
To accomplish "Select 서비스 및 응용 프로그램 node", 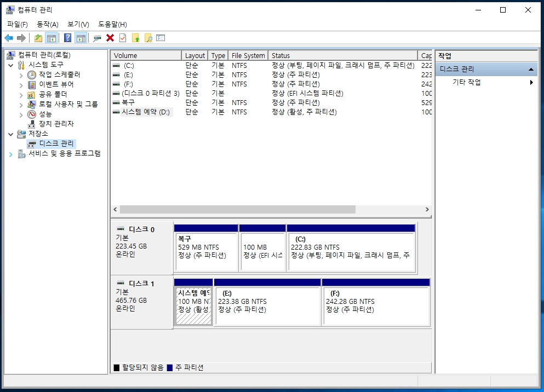I will pos(65,153).
